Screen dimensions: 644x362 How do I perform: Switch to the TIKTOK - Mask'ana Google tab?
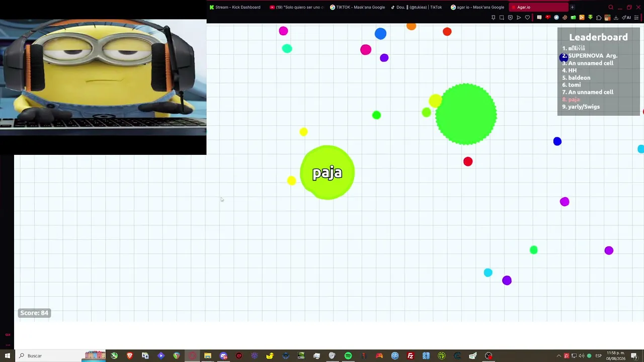click(x=357, y=7)
